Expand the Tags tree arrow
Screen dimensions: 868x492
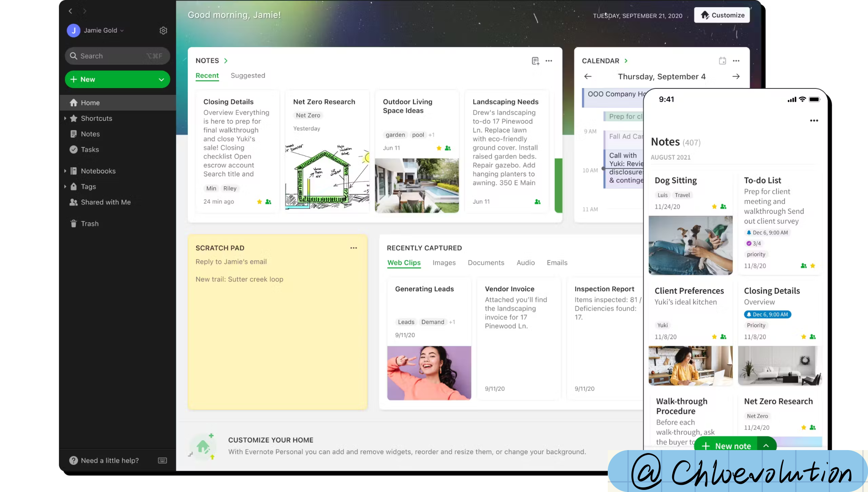pos(65,187)
